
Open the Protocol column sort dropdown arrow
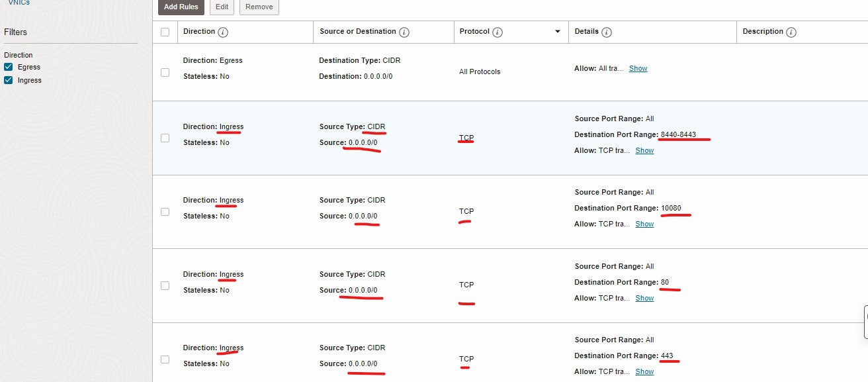click(558, 32)
